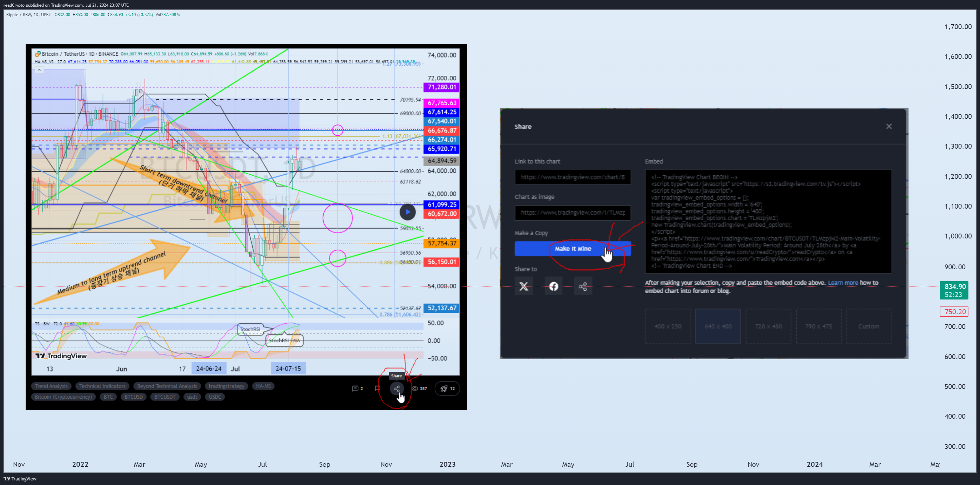Click the 2023 label on the time axis
Image resolution: width=980 pixels, height=485 pixels.
point(447,464)
